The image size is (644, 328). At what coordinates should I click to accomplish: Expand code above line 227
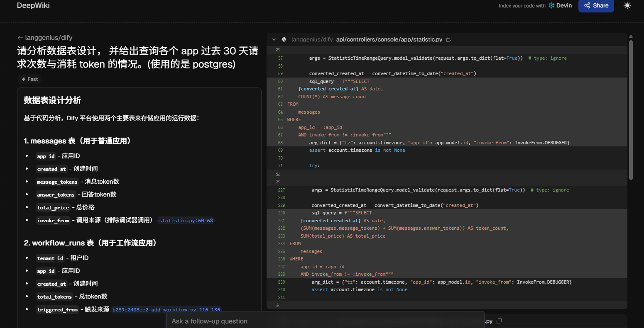point(278,182)
